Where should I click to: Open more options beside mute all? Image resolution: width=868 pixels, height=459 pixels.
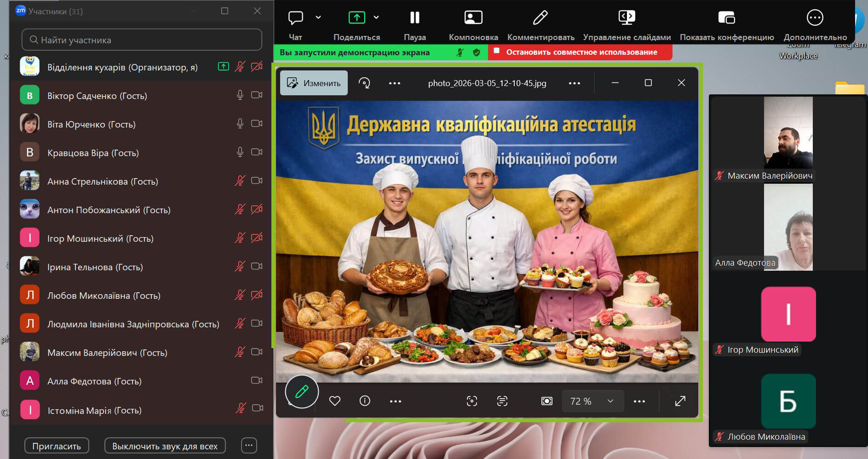(249, 445)
